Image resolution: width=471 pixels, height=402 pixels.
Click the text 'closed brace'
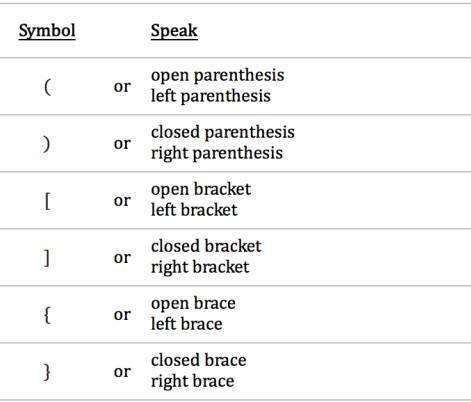pos(199,361)
